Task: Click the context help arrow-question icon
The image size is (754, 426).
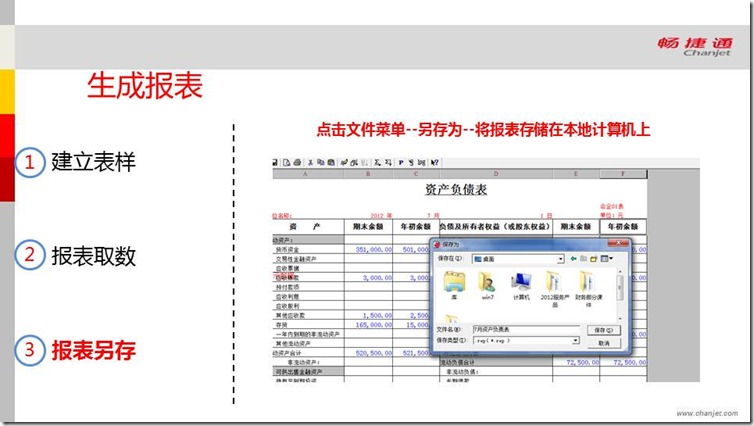Action: click(435, 163)
